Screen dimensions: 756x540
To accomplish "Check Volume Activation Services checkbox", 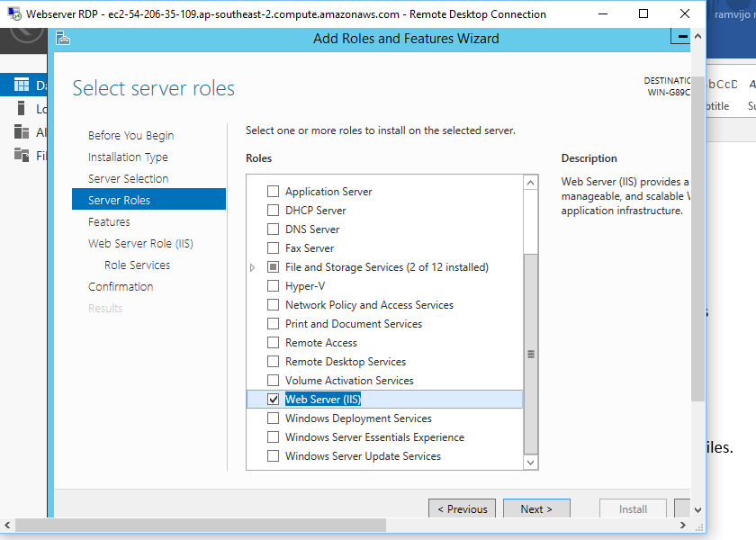I will click(x=273, y=381).
